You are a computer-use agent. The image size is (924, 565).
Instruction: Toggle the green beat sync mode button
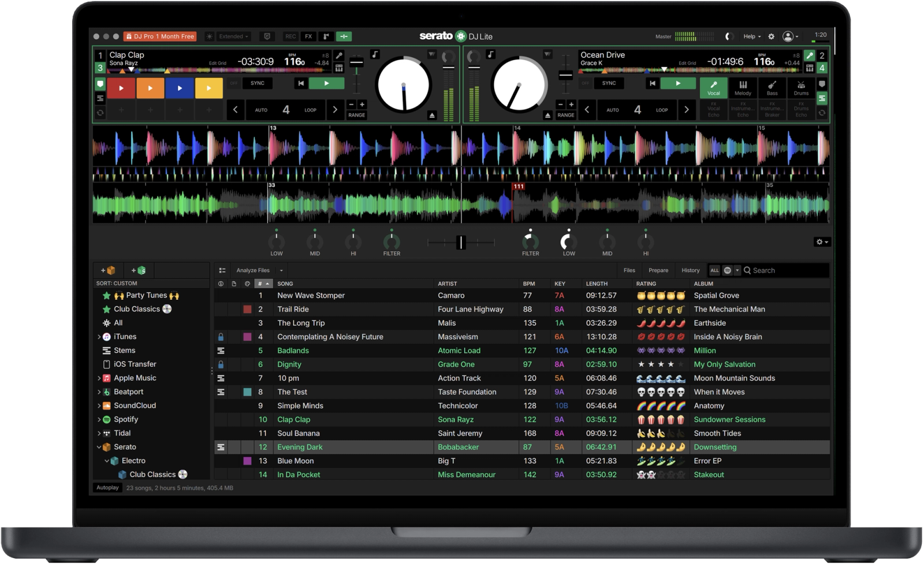pyautogui.click(x=344, y=36)
